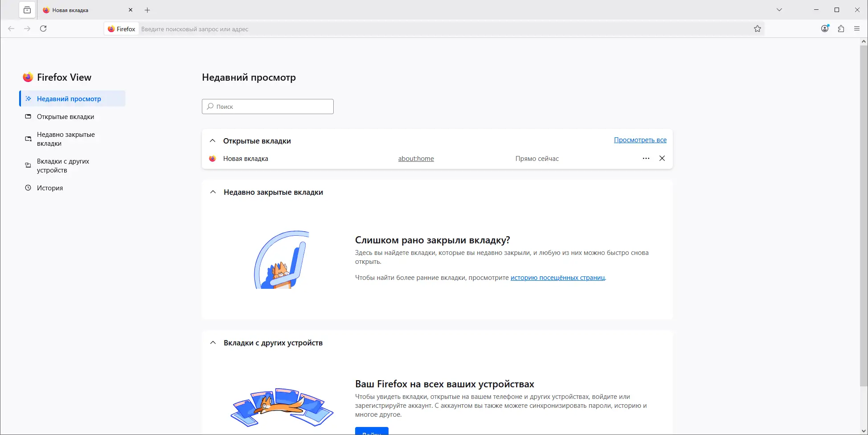Viewport: 868px width, 435px height.
Task: Open историю посещённых страниц link
Action: coord(558,278)
